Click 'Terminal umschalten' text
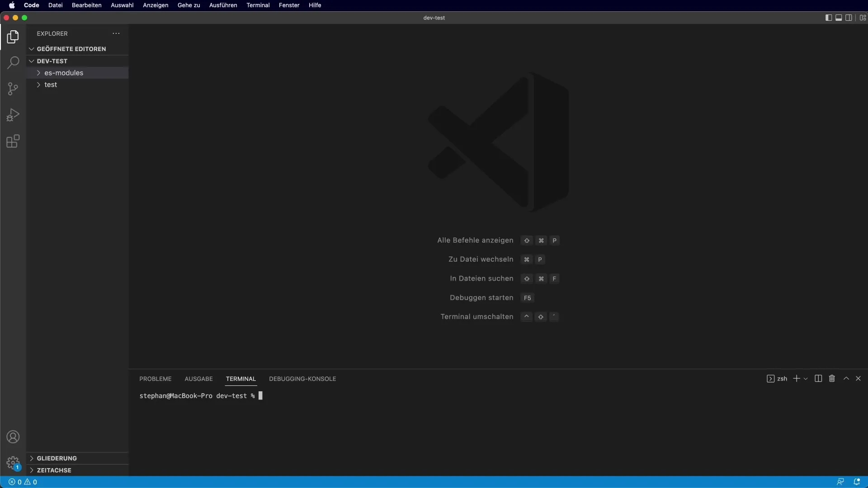 point(477,317)
